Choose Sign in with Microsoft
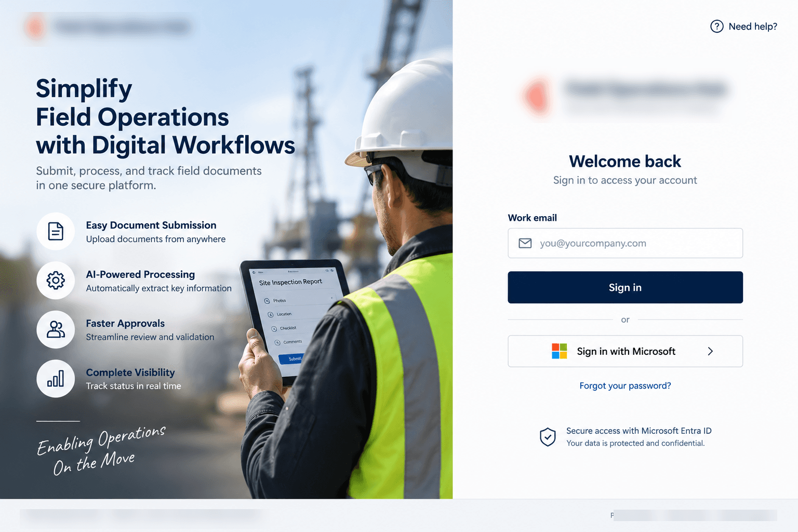This screenshot has width=798, height=532. point(625,351)
